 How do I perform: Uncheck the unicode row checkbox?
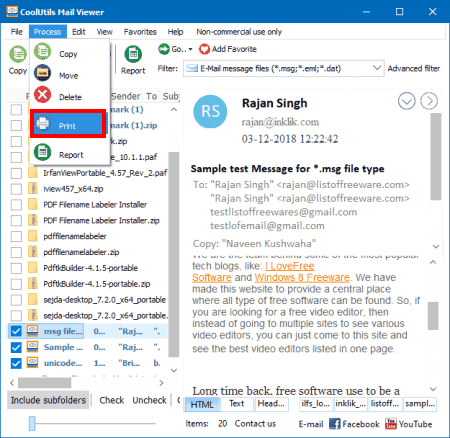click(16, 363)
